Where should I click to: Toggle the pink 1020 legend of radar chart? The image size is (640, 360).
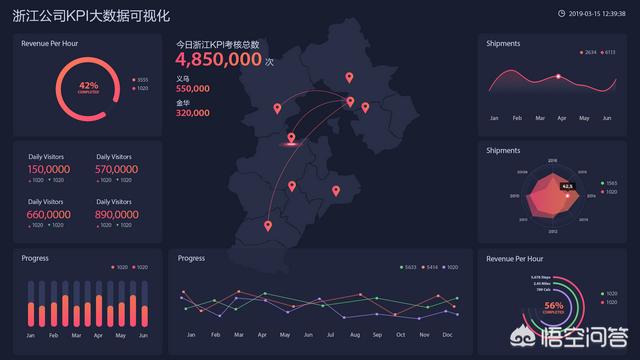(609, 192)
